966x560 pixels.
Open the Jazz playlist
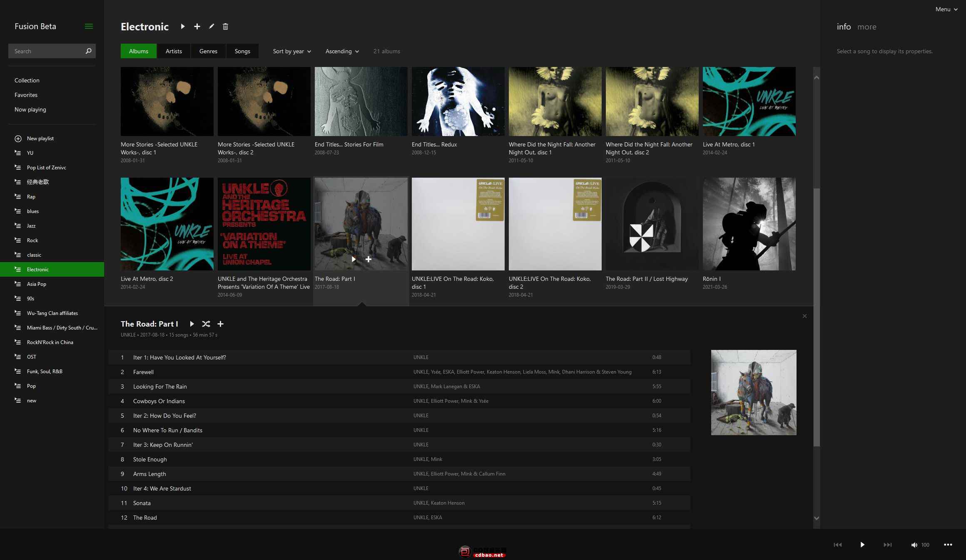coord(52,226)
